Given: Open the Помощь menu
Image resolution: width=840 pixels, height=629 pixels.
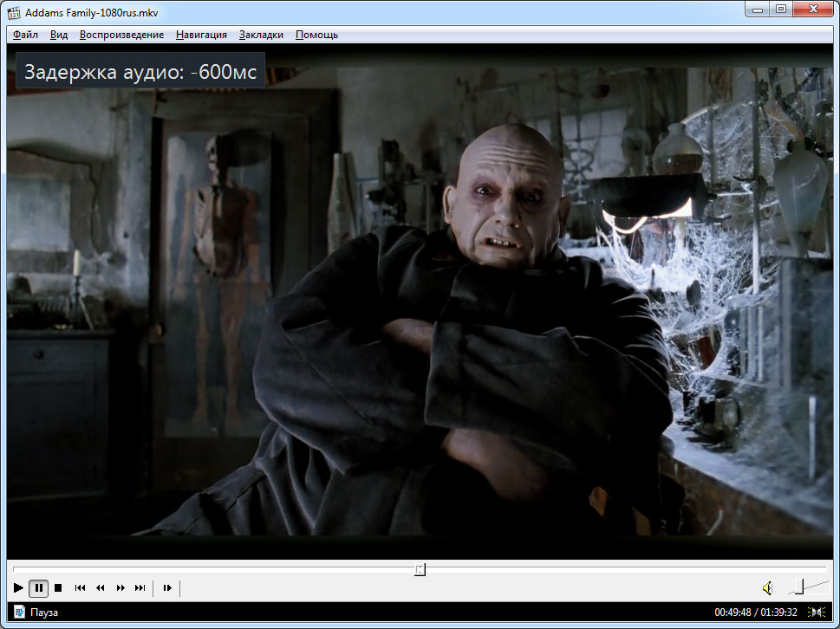Looking at the screenshot, I should coord(316,35).
